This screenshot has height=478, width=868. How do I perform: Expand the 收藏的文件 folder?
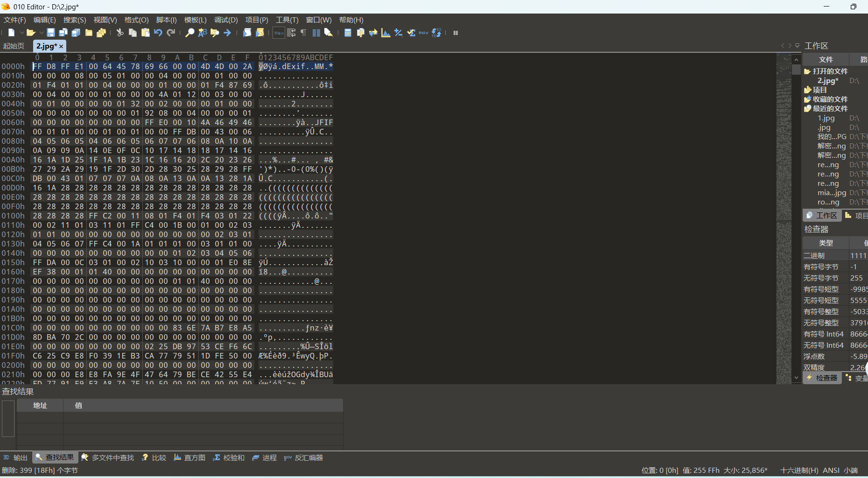(807, 99)
